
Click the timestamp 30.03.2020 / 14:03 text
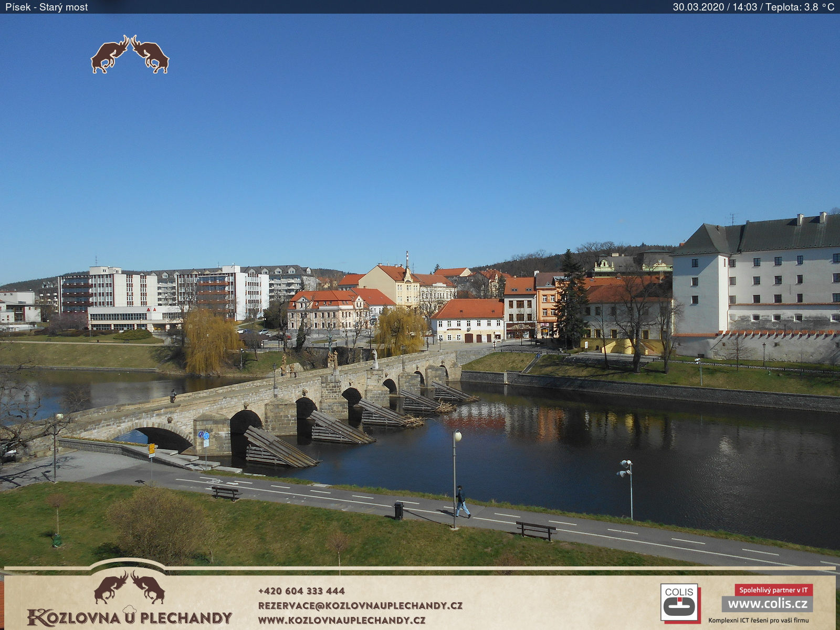pos(715,7)
